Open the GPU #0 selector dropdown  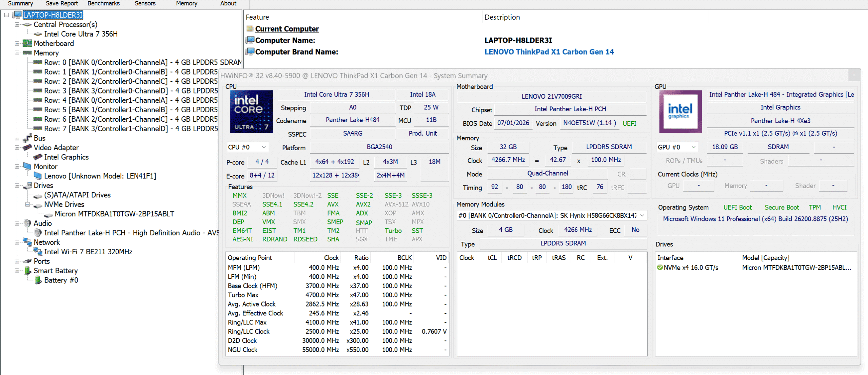(677, 147)
